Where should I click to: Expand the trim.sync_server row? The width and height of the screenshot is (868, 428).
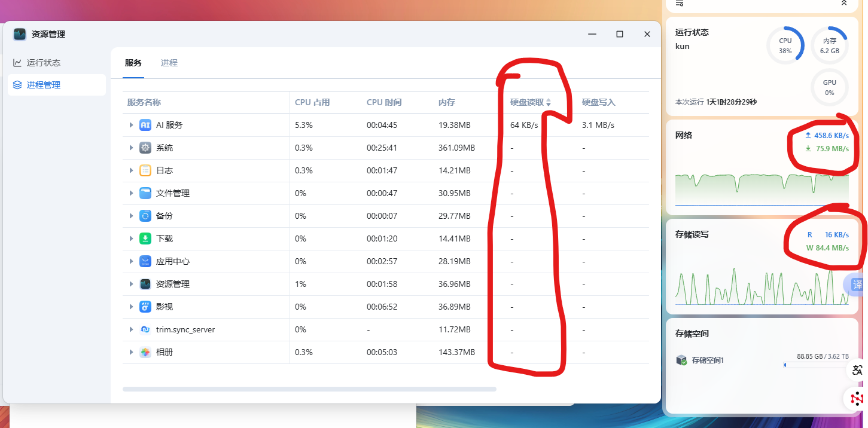(131, 329)
